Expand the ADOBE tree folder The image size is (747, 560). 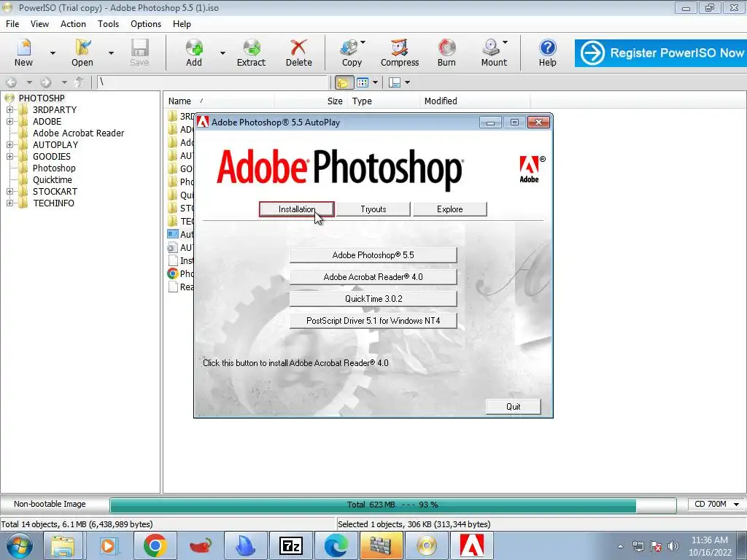(9, 122)
